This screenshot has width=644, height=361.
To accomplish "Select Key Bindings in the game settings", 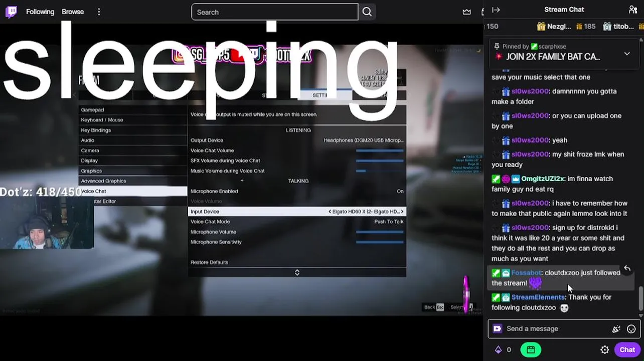I will (x=133, y=130).
